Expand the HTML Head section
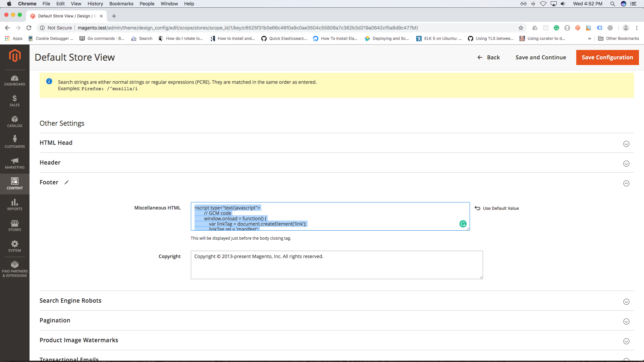The image size is (644, 362). (626, 144)
